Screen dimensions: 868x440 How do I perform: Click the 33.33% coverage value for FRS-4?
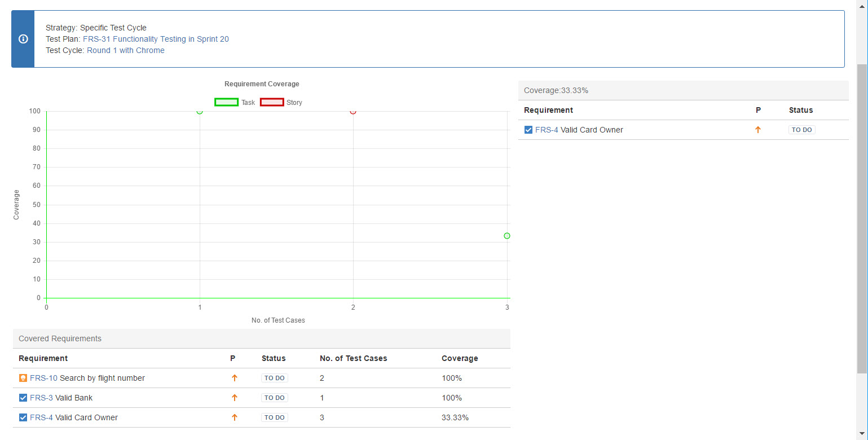[455, 417]
